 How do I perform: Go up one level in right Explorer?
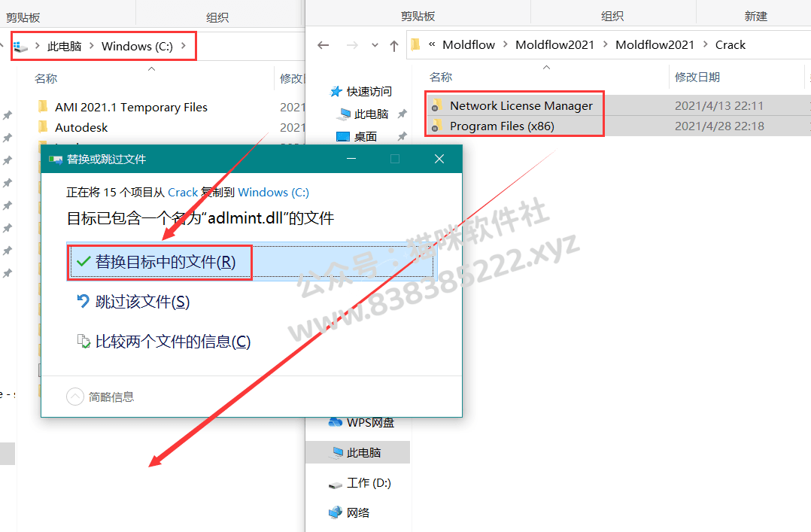tap(394, 46)
